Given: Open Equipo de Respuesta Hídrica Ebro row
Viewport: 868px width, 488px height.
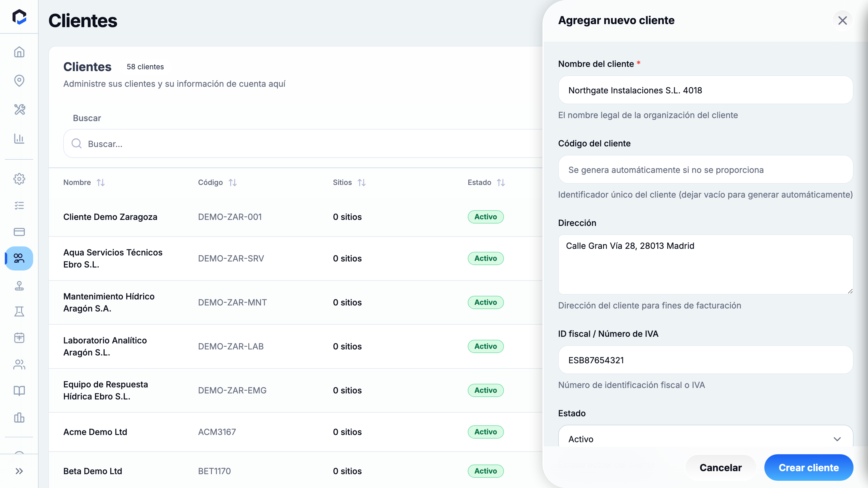Looking at the screenshot, I should click(x=295, y=390).
